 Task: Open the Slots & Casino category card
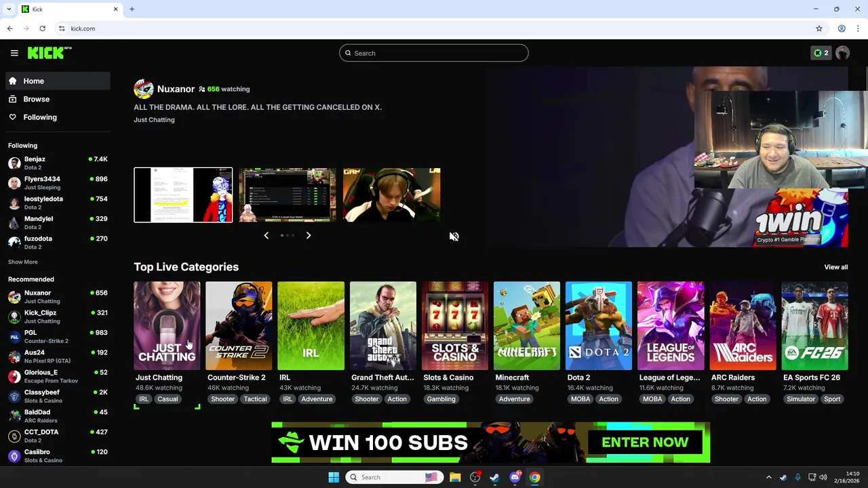455,325
